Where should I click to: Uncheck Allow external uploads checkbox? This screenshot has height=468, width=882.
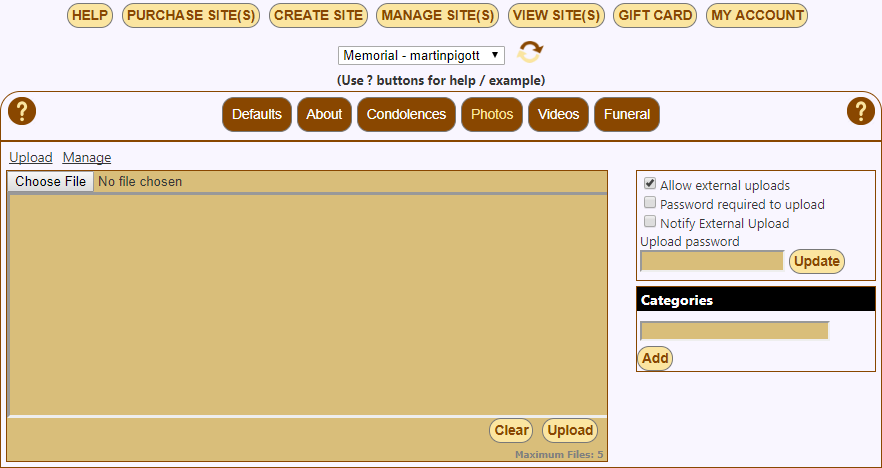(650, 185)
